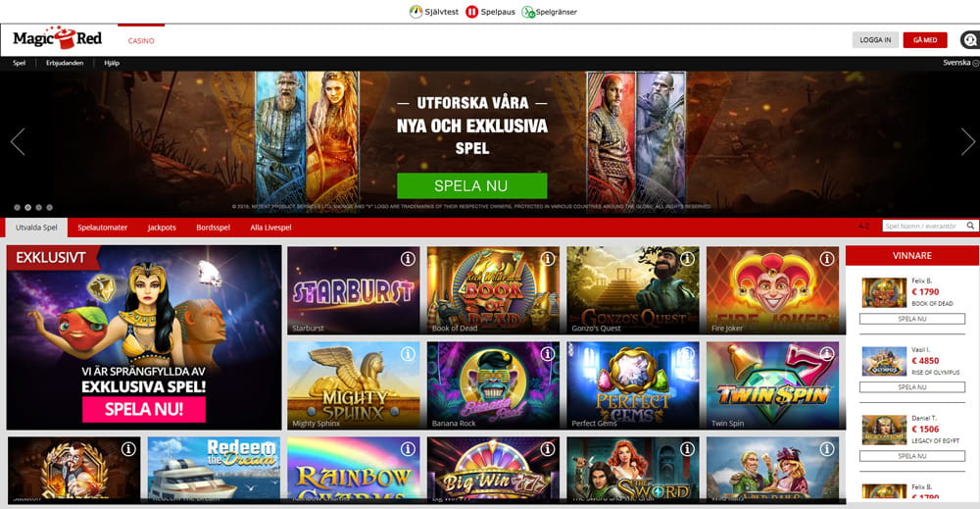The image size is (980, 509).
Task: Open the Svenska language dropdown
Action: [x=960, y=63]
